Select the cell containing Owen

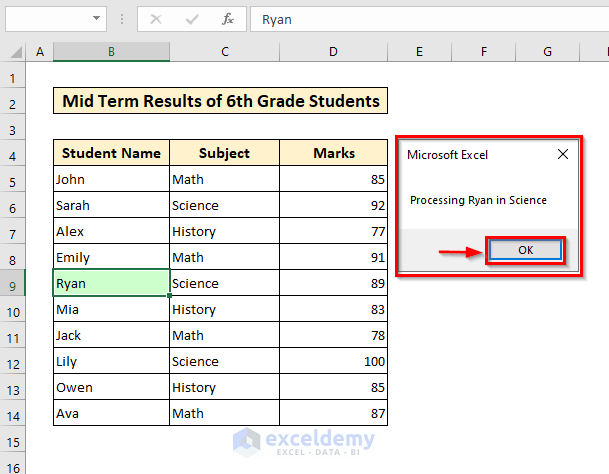(111, 387)
